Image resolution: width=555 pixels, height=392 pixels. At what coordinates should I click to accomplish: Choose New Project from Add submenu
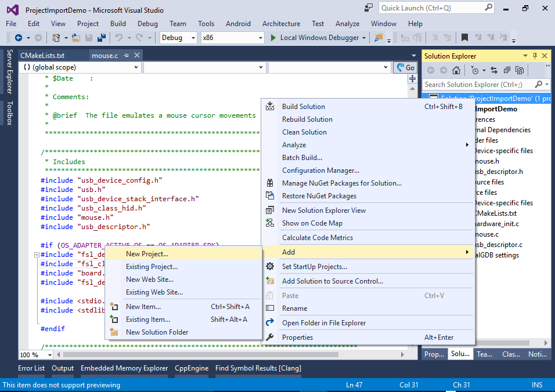(x=183, y=254)
